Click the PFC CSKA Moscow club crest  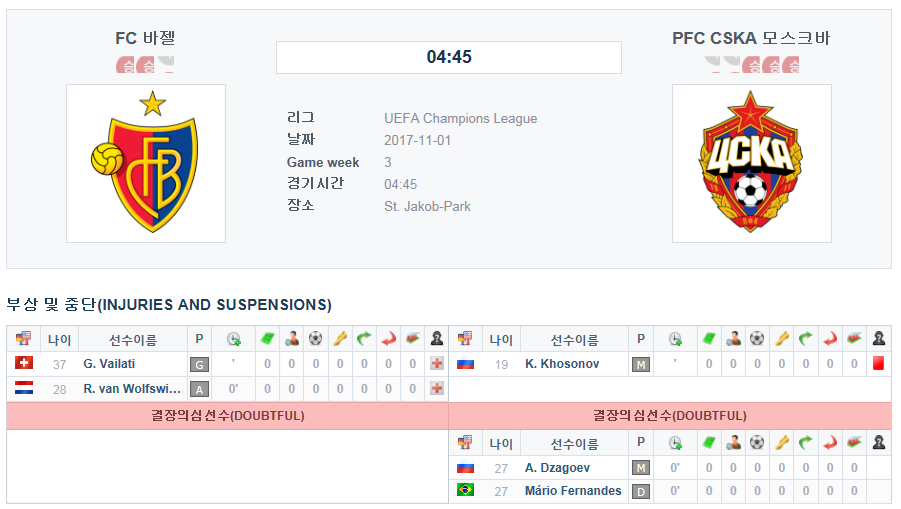click(752, 163)
